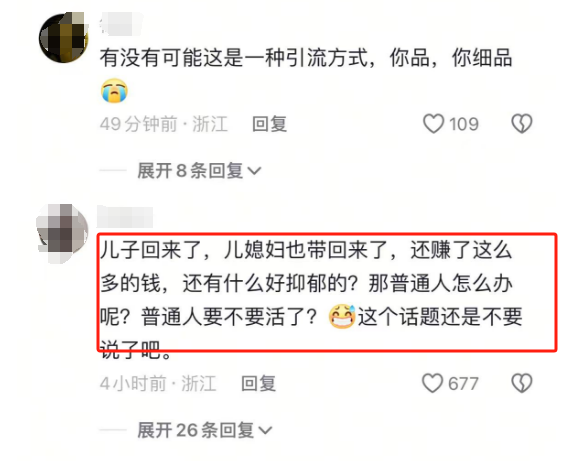579x461 pixels.
Task: Click chevron next to 展开8条回复
Action: click(254, 171)
